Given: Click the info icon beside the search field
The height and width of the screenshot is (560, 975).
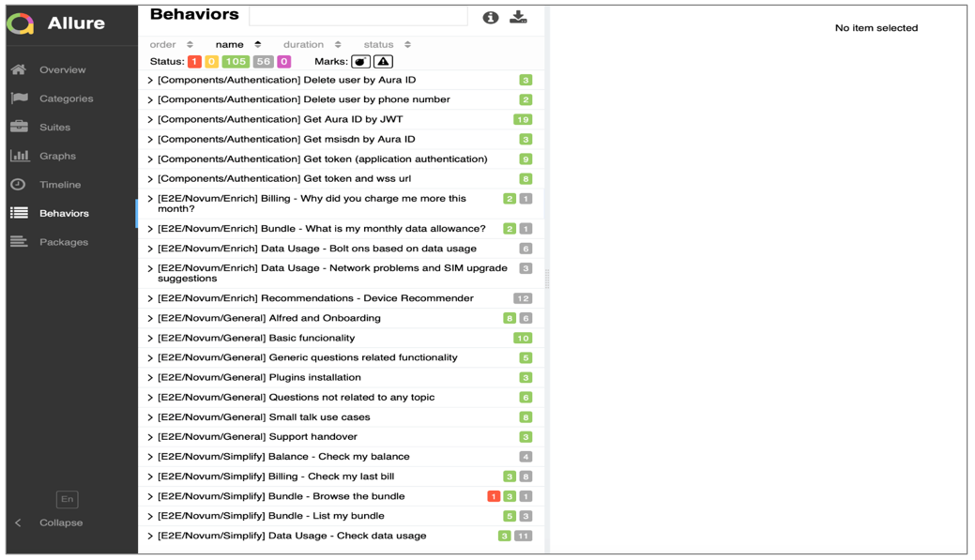Looking at the screenshot, I should 491,18.
